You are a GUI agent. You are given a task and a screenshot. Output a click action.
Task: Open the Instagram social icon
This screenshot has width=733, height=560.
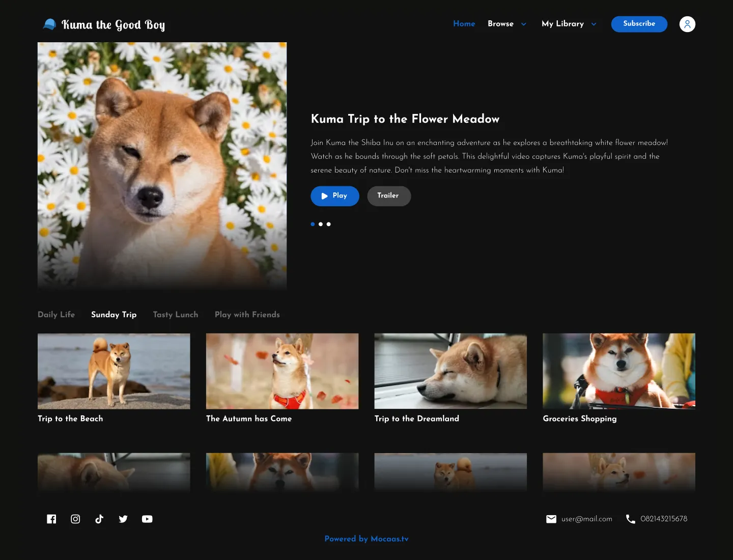[x=75, y=519]
